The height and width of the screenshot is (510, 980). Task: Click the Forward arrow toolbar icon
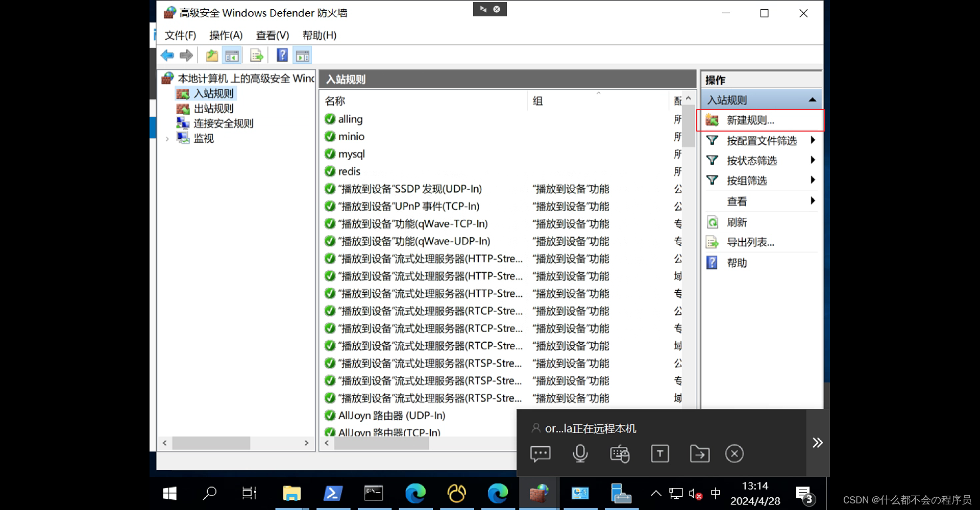pyautogui.click(x=186, y=56)
